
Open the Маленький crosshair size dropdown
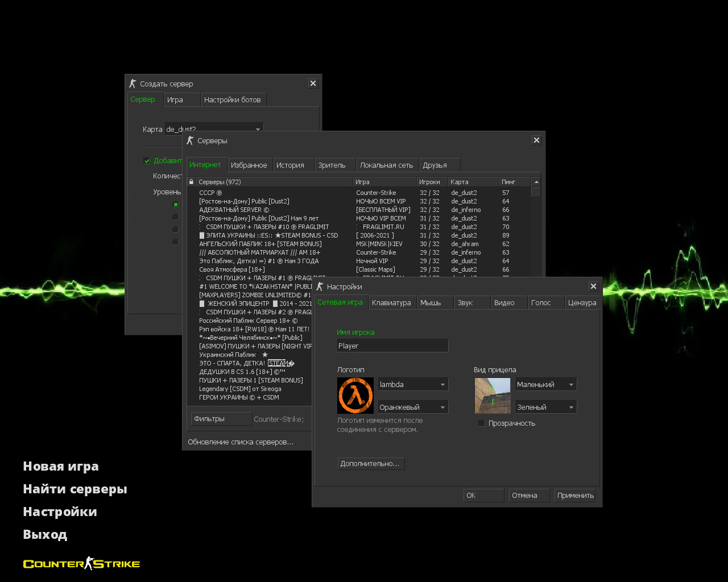pyautogui.click(x=545, y=385)
